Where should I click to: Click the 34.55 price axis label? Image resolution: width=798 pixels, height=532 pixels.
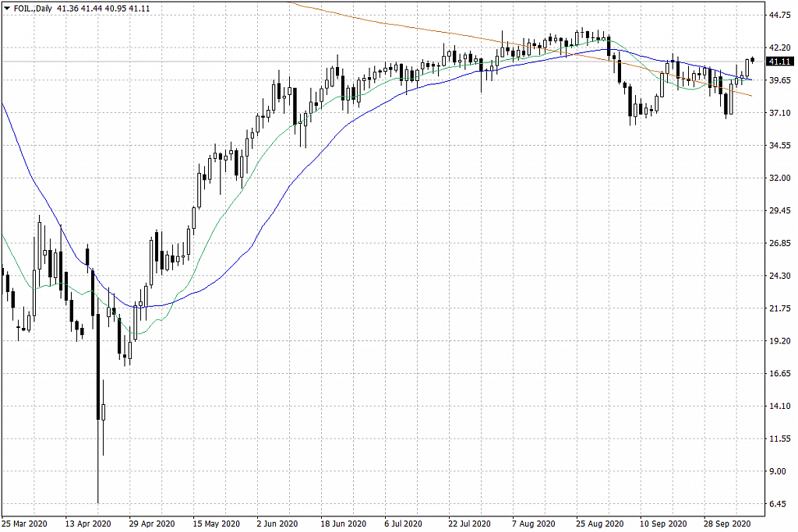click(780, 146)
